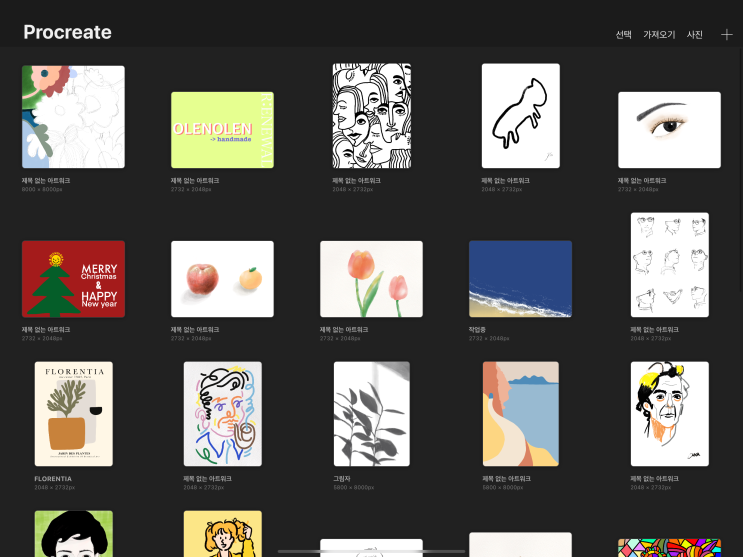Image resolution: width=743 pixels, height=557 pixels.
Task: Open the FLORENTIA plant poster artwork
Action: [73, 414]
